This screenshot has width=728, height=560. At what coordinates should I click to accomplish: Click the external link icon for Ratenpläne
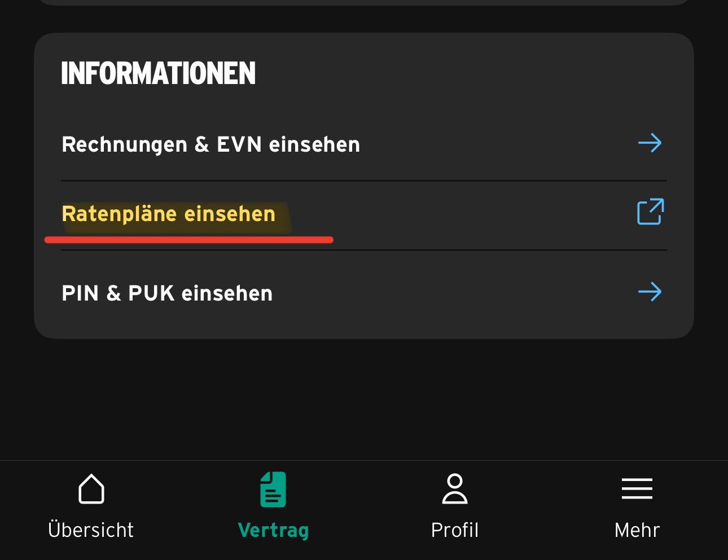pos(650,212)
